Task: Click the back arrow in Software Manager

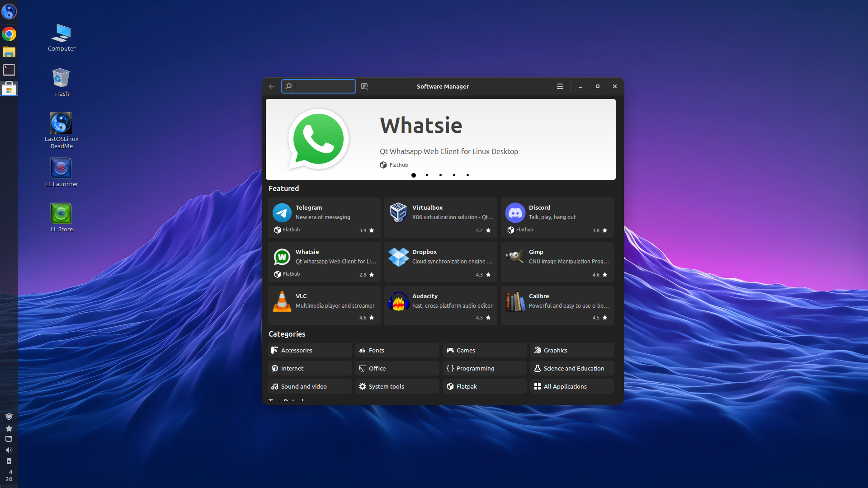Action: (271, 86)
